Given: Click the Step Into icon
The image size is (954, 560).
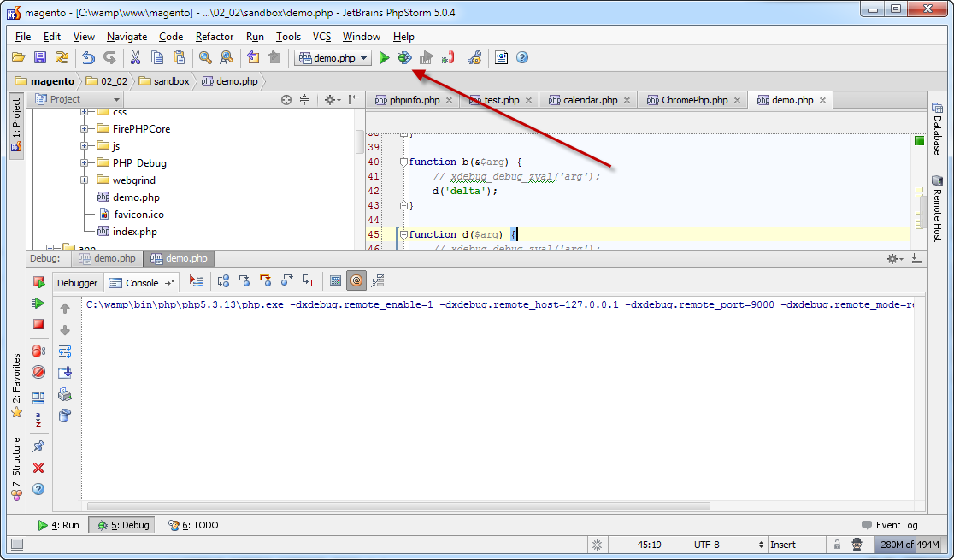Looking at the screenshot, I should click(244, 280).
